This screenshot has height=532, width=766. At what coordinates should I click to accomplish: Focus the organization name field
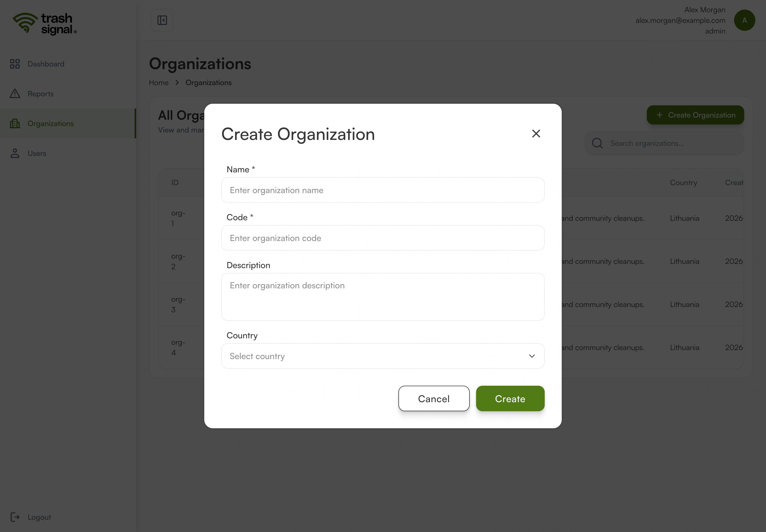point(383,190)
